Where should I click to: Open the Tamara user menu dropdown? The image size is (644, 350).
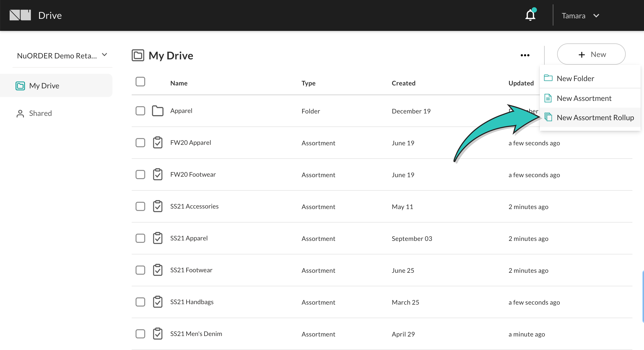tap(581, 16)
